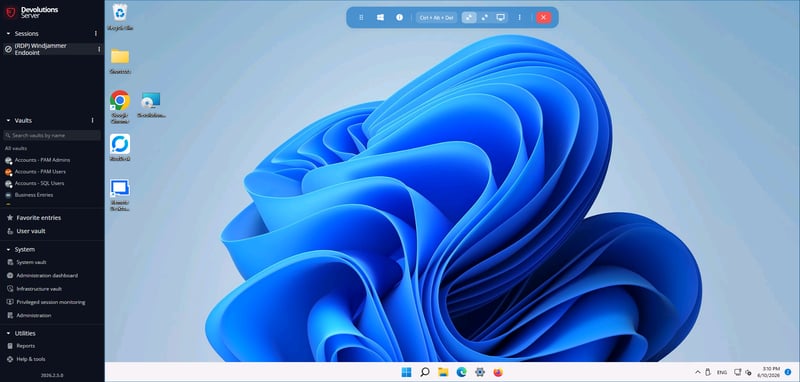The height and width of the screenshot is (382, 800).
Task: Select the Recycle Bin desktop icon
Action: pyautogui.click(x=120, y=16)
